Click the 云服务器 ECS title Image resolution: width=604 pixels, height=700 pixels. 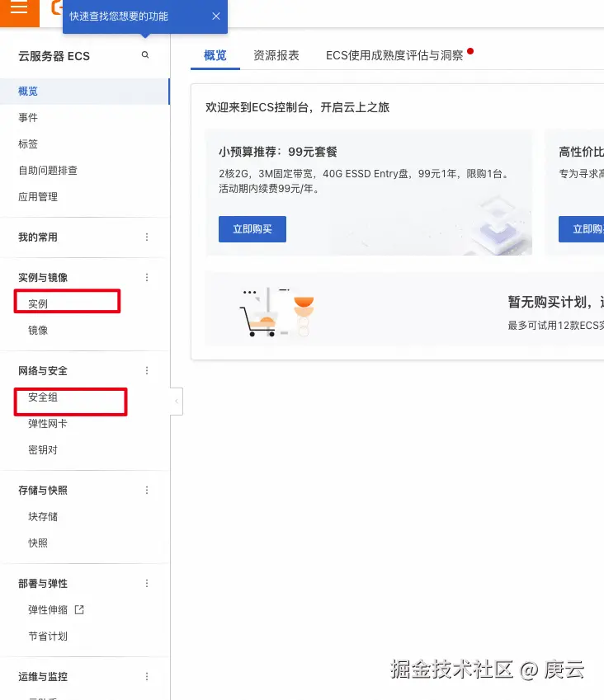click(x=54, y=56)
